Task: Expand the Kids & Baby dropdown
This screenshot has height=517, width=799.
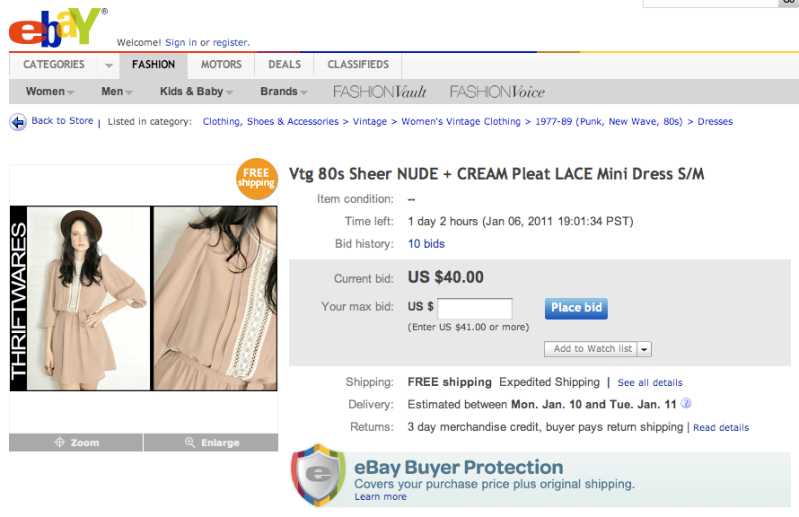Action: [x=196, y=92]
